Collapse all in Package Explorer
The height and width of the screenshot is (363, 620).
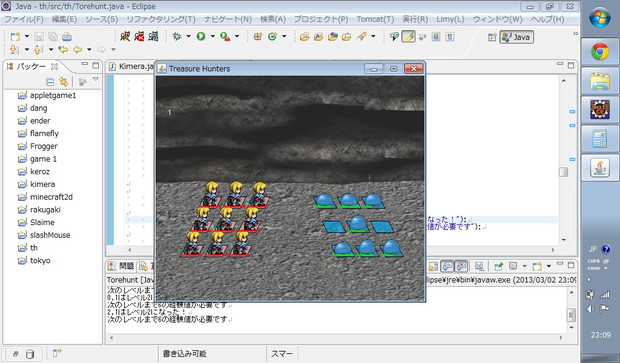[x=50, y=82]
